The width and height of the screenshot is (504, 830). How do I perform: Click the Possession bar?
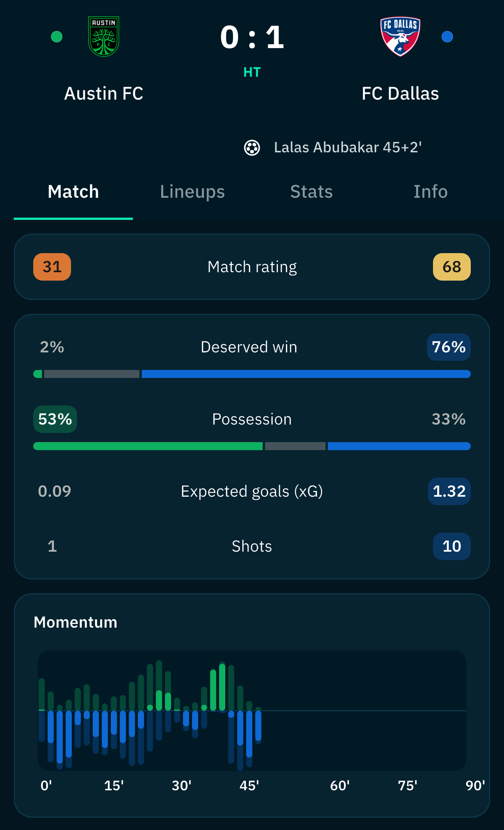[252, 446]
